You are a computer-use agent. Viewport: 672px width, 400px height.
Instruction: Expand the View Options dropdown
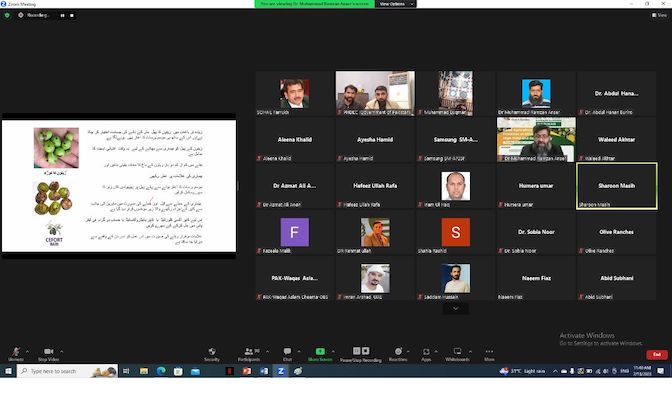(x=392, y=4)
